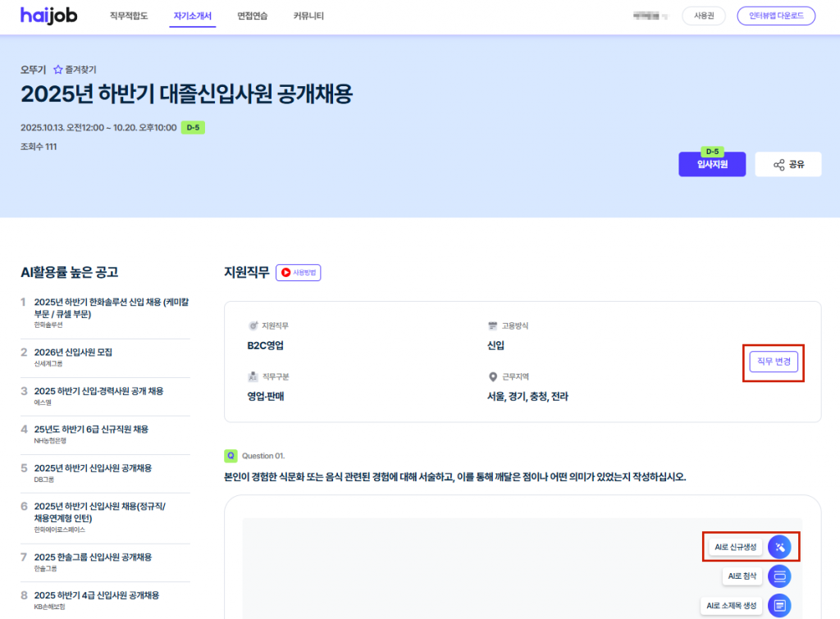Open the 직무적합도 menu

(x=129, y=16)
